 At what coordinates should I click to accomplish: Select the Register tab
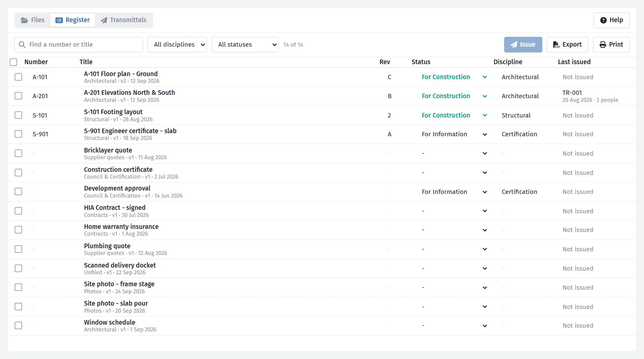click(73, 20)
